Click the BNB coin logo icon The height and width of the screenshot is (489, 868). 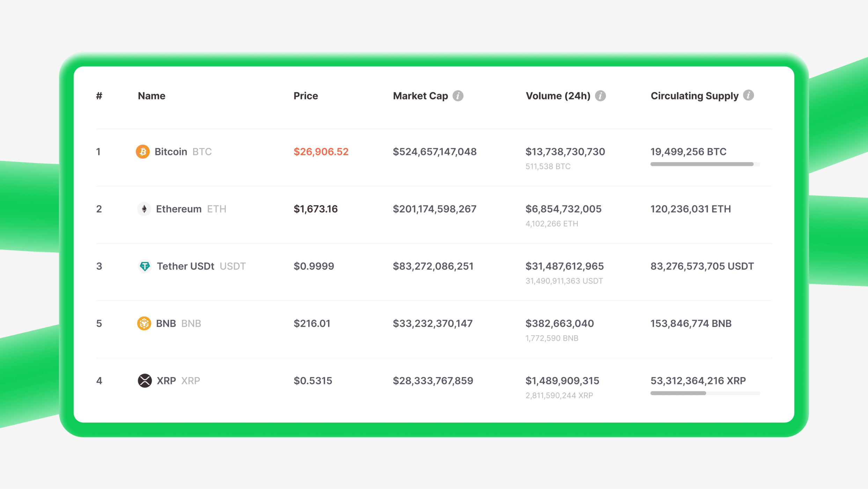tap(144, 323)
